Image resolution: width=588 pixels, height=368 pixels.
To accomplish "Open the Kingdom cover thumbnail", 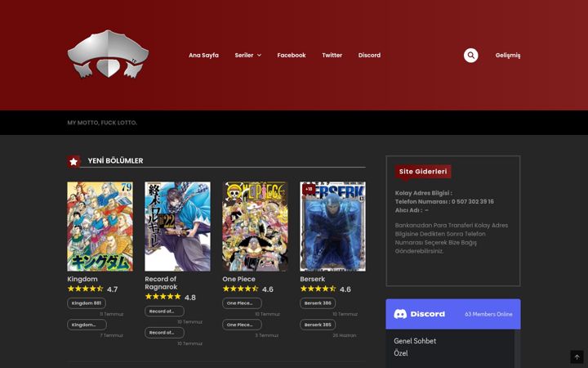I will click(x=100, y=227).
